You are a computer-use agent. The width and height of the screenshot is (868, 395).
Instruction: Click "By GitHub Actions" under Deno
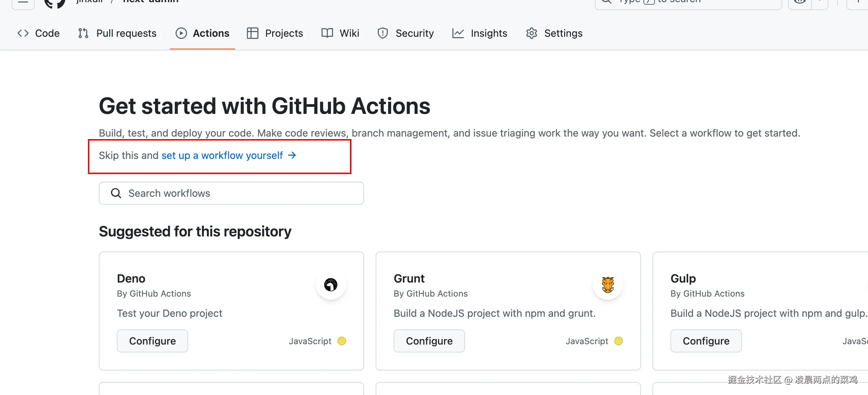point(154,294)
